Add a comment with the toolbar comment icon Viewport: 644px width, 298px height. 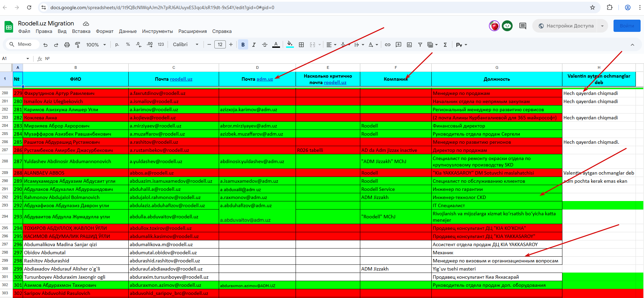[x=399, y=45]
